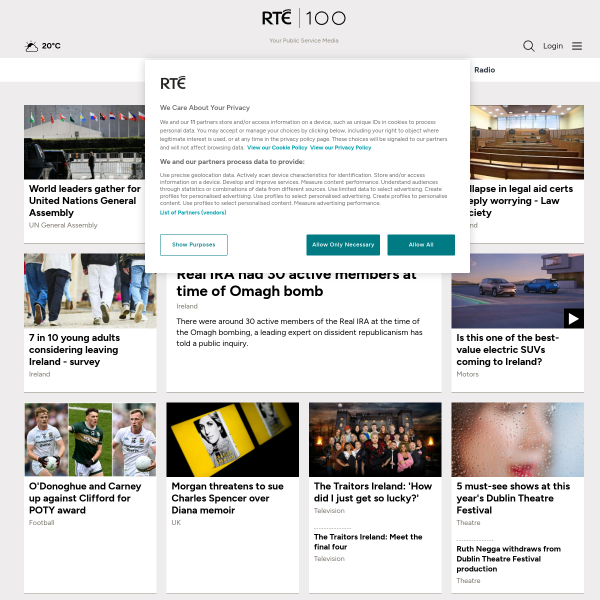This screenshot has height=600, width=600.
Task: Open Ruth Negga withdraws headline
Action: 509,559
